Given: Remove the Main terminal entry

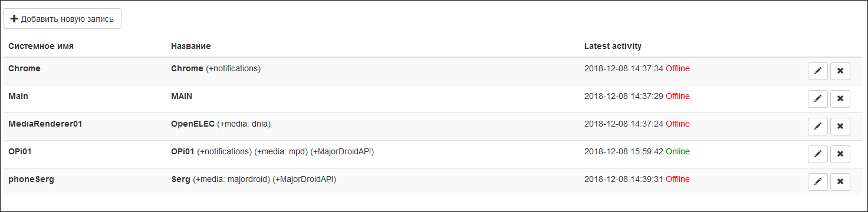Looking at the screenshot, I should pyautogui.click(x=840, y=99).
